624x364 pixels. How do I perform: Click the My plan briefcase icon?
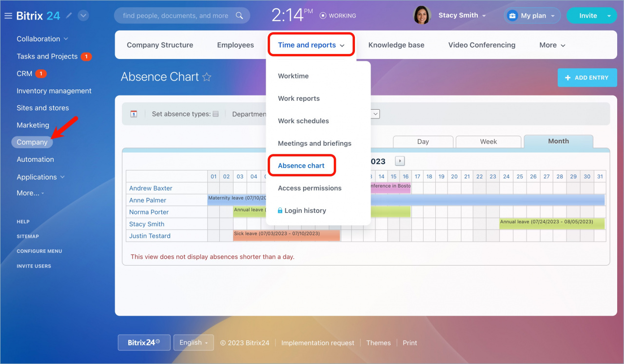[512, 16]
